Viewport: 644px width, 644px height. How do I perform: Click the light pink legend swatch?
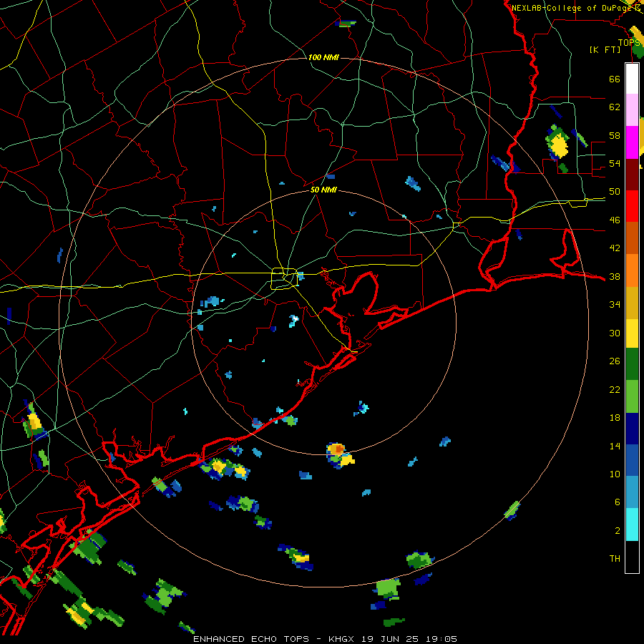[x=632, y=110]
